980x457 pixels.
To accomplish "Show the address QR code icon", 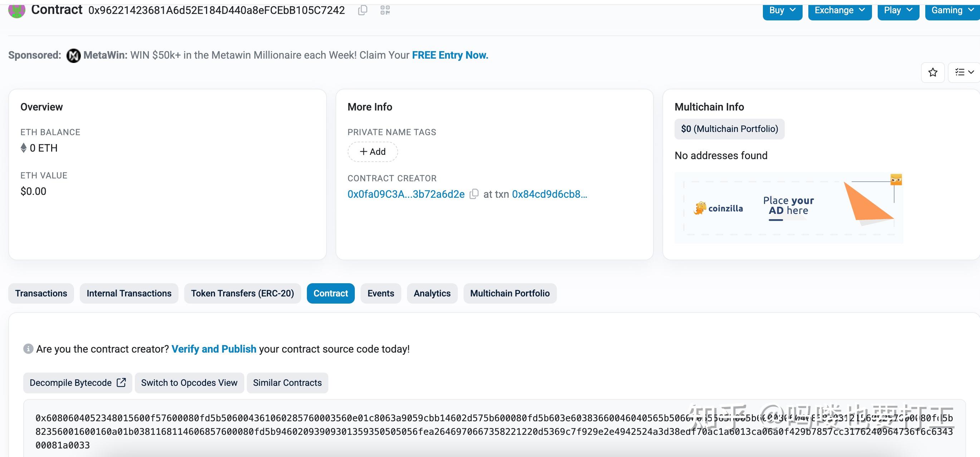I will pyautogui.click(x=385, y=10).
